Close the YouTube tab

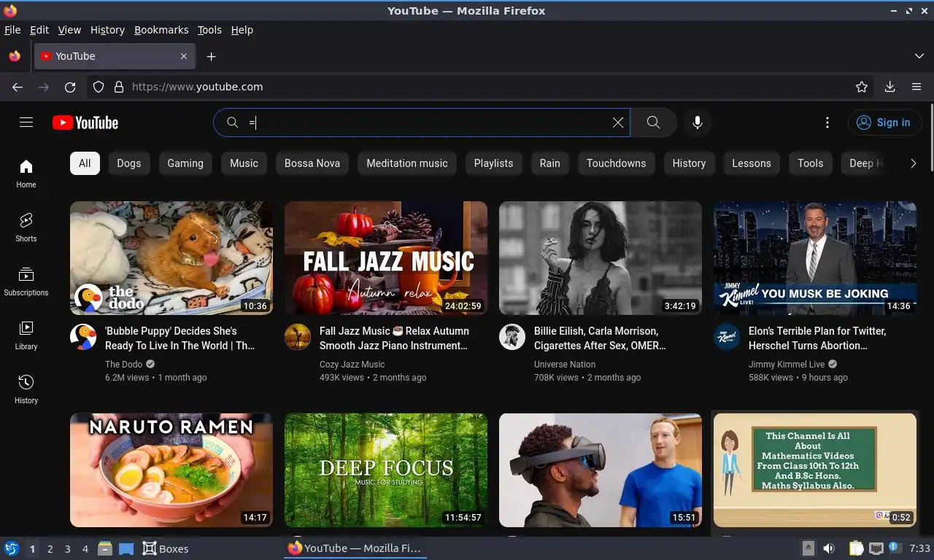pyautogui.click(x=184, y=56)
